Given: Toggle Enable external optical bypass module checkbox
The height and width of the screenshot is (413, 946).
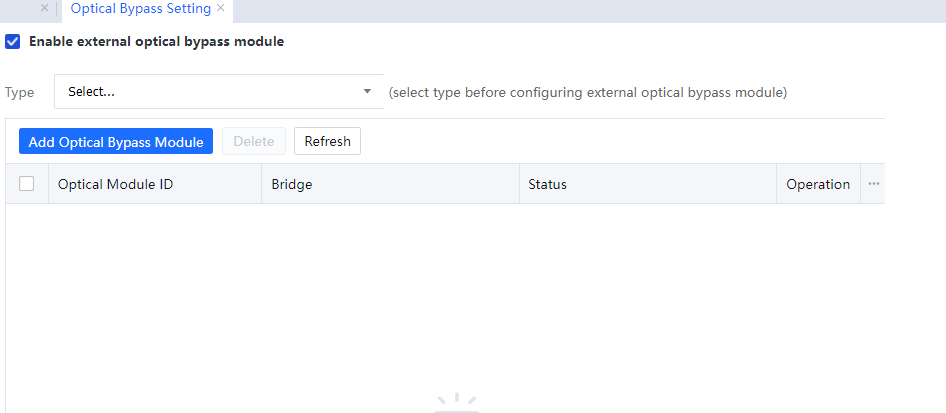Looking at the screenshot, I should click(x=13, y=42).
